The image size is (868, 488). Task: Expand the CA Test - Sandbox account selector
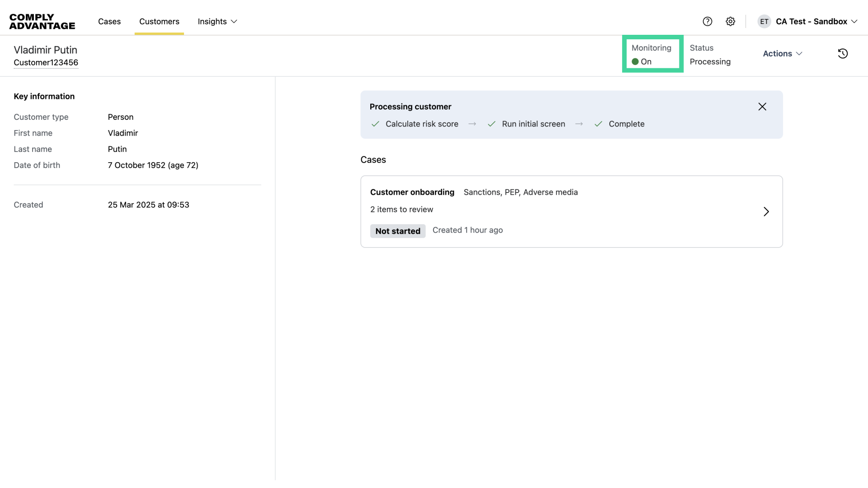click(x=816, y=21)
